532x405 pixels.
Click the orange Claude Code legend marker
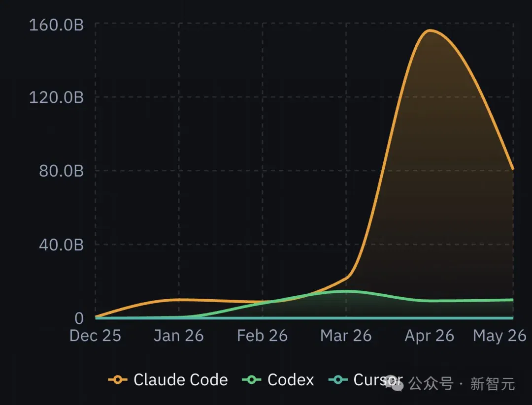[118, 379]
